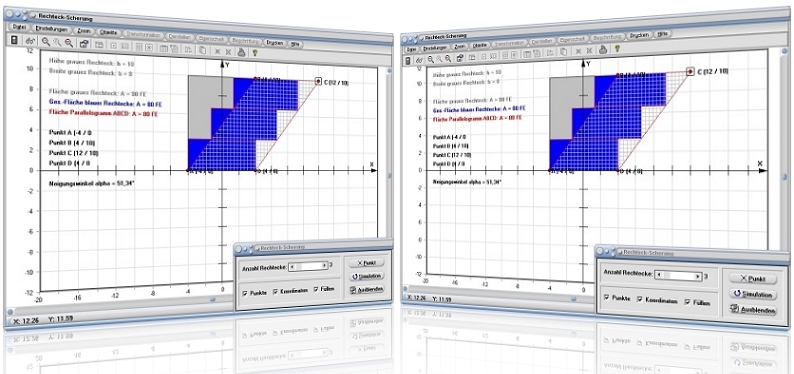Click "Fläche Parallelogramm ABCD" text in the right window
The height and width of the screenshot is (374, 794).
(478, 118)
